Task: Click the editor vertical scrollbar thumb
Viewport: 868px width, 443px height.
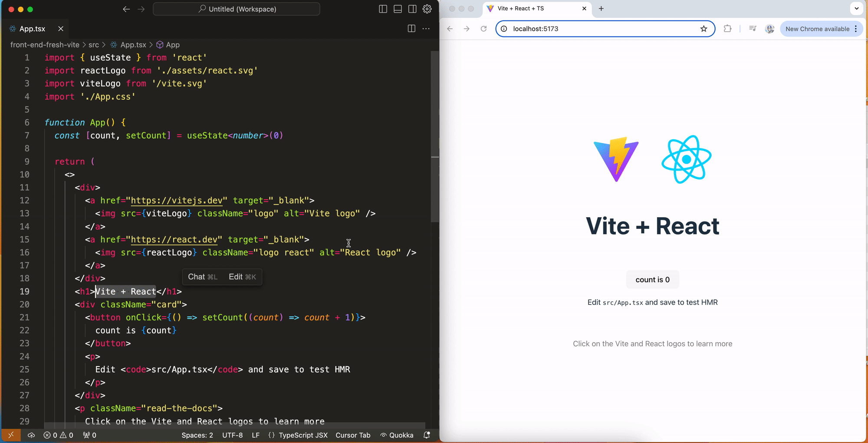Action: tap(435, 137)
